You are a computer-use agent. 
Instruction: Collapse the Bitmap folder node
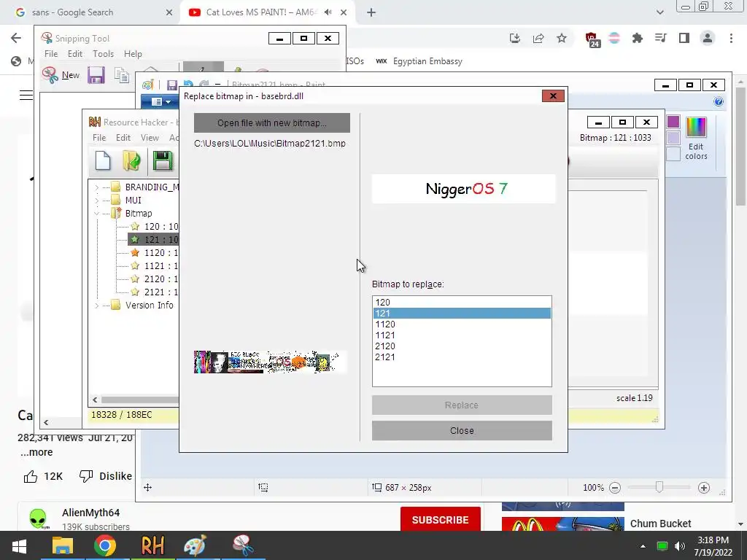tap(97, 214)
